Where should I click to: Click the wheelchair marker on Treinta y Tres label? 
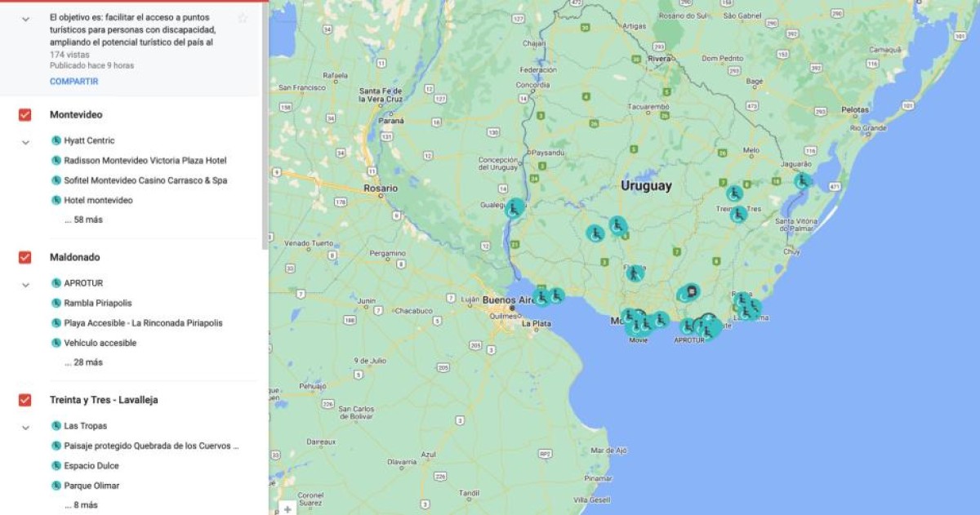pos(738,215)
